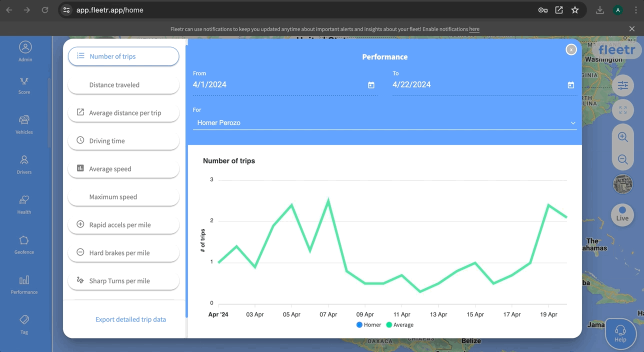This screenshot has width=644, height=352.
Task: Select the Distance traveled metric
Action: click(x=123, y=85)
